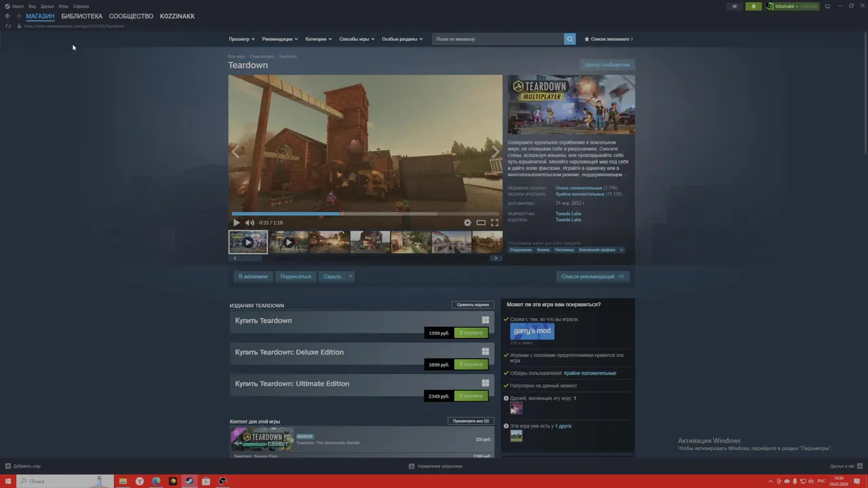Viewport: 868px width, 488px height.
Task: Add Teardown to wishlist
Action: coord(253,277)
